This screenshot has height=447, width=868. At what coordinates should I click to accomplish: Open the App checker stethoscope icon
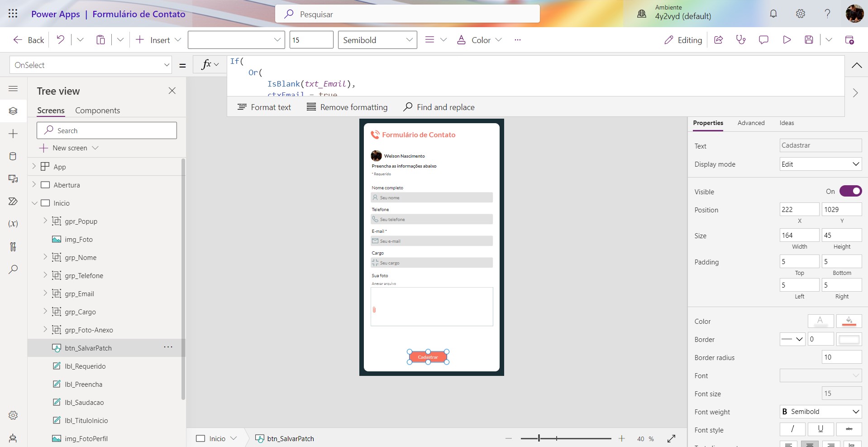coord(741,40)
